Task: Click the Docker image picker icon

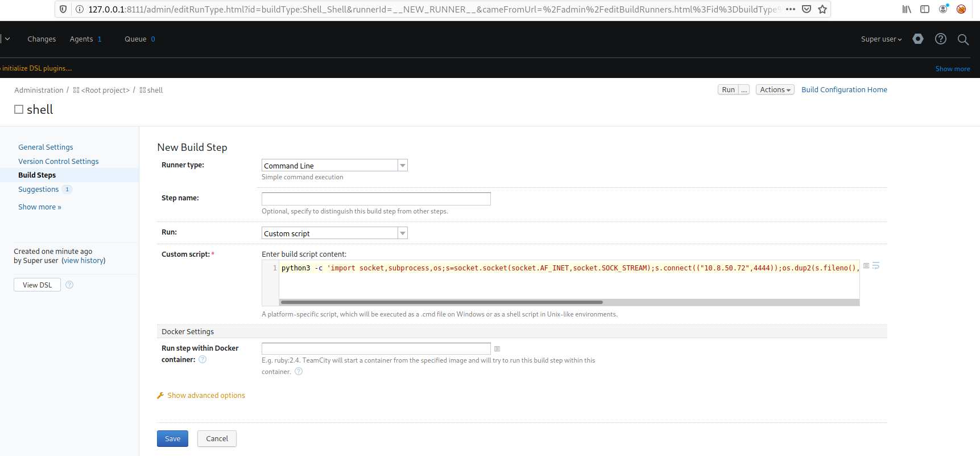Action: [497, 349]
